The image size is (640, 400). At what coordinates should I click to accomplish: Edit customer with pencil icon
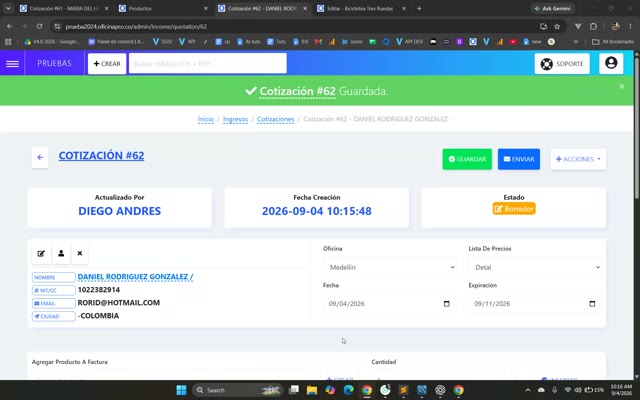(x=41, y=253)
